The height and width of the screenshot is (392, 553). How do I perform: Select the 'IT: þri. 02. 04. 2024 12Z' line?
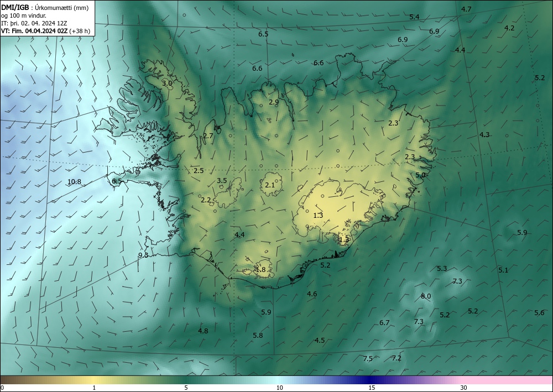point(34,23)
